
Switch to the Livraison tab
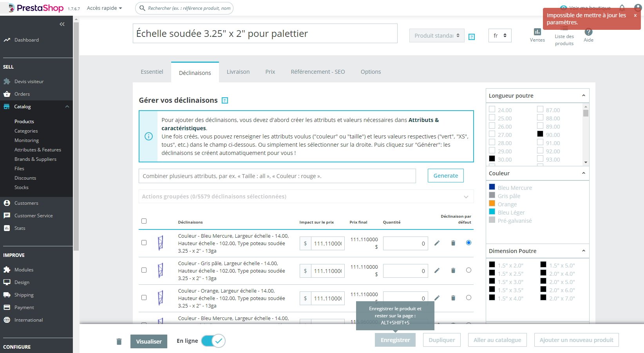[x=238, y=72]
